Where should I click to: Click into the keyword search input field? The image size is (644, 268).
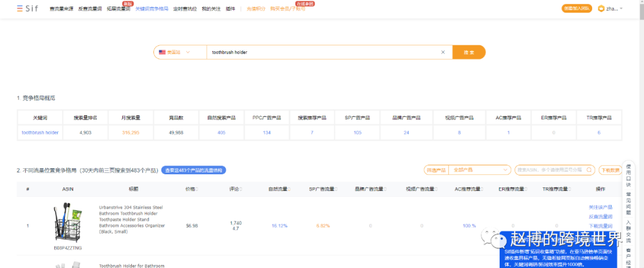[324, 52]
